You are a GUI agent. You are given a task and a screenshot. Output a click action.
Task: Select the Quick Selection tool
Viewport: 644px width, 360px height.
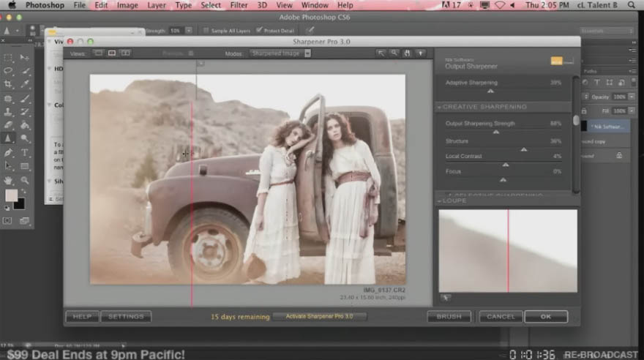(25, 70)
